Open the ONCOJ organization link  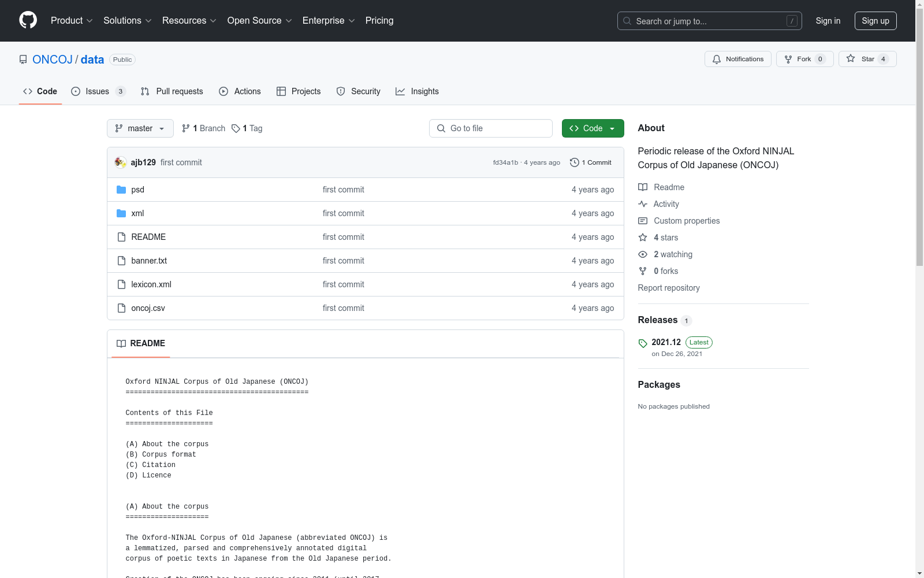pos(53,60)
